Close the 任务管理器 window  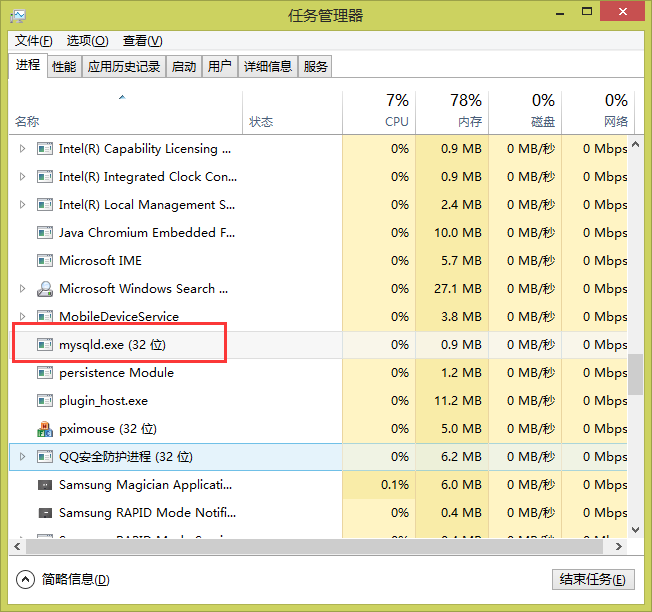coord(622,12)
